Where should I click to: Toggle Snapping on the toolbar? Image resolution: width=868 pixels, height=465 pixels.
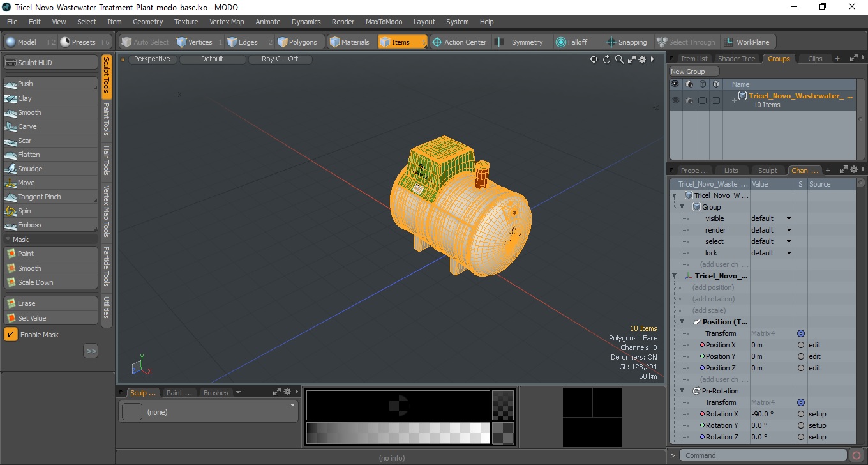(626, 42)
